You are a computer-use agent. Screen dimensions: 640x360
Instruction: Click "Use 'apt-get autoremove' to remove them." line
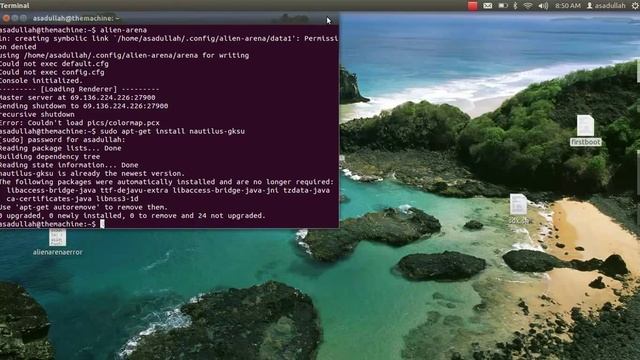84,207
